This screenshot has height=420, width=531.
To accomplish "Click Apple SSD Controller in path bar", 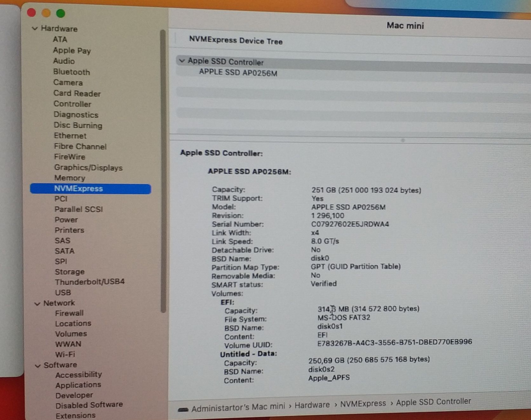I will tap(433, 402).
